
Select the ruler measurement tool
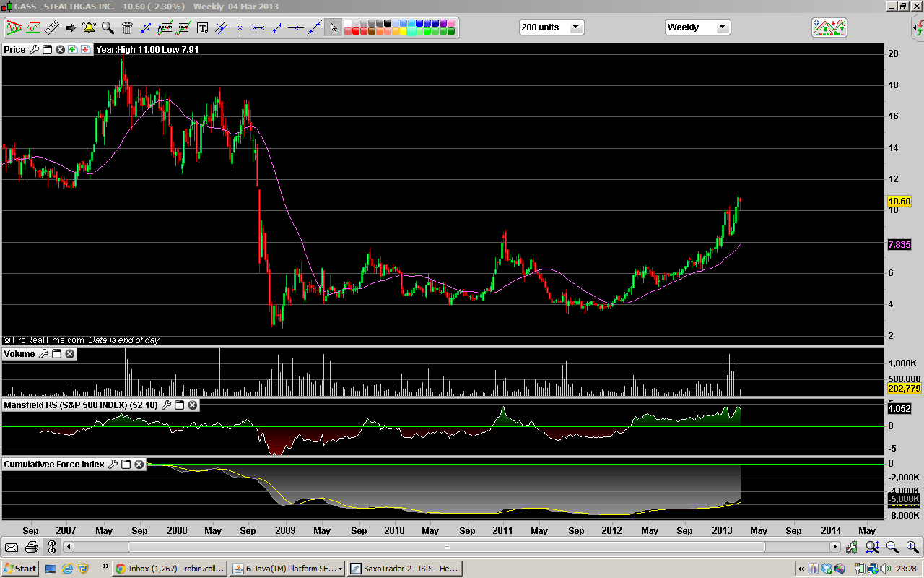click(51, 28)
